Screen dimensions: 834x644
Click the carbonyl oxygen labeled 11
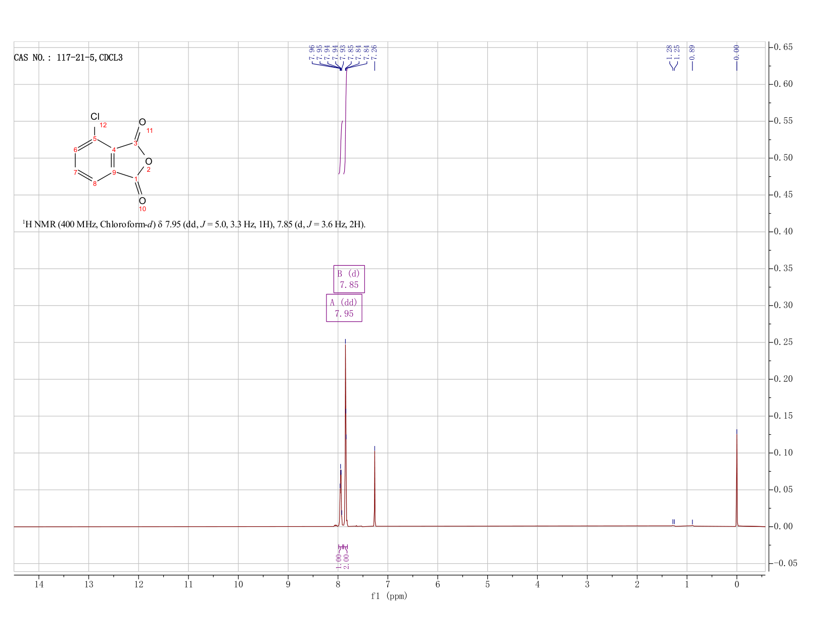[143, 122]
